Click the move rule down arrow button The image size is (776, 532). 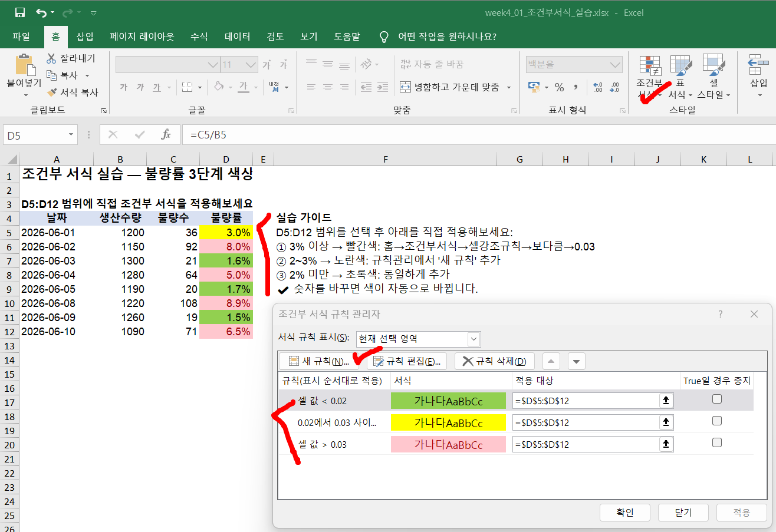pos(576,361)
